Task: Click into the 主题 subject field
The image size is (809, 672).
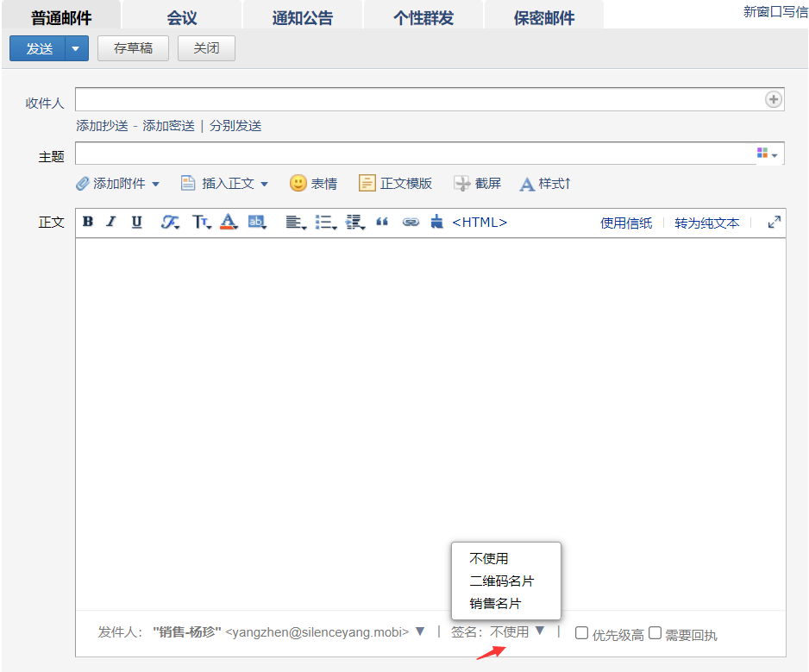Action: coord(416,154)
